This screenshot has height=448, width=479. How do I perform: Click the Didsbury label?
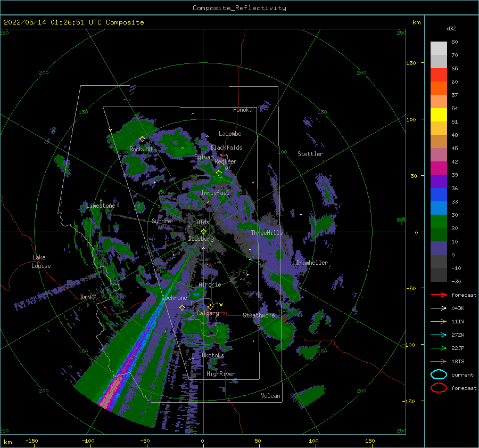201,239
